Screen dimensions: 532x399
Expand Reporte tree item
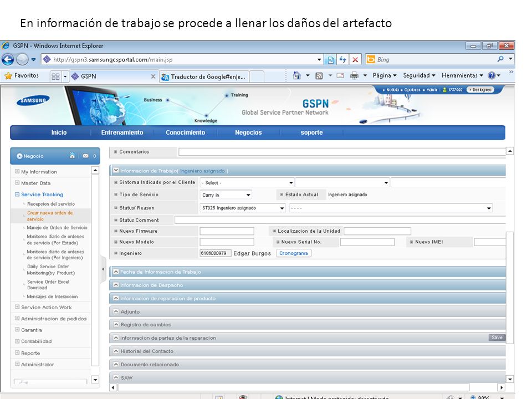[x=17, y=353]
